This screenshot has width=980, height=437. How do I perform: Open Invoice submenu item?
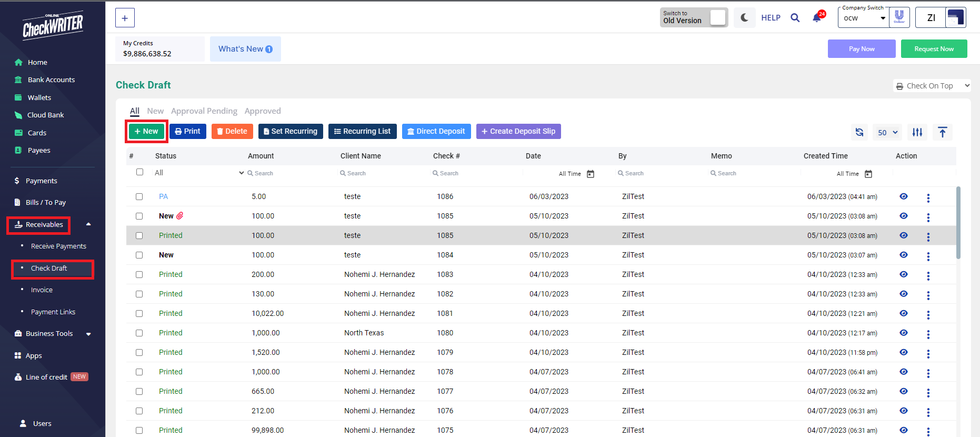[42, 290]
